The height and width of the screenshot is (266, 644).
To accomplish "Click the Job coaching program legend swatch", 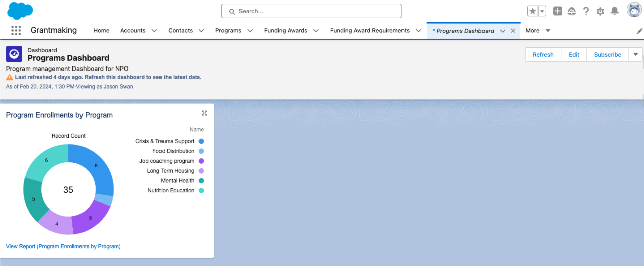I will (x=201, y=161).
